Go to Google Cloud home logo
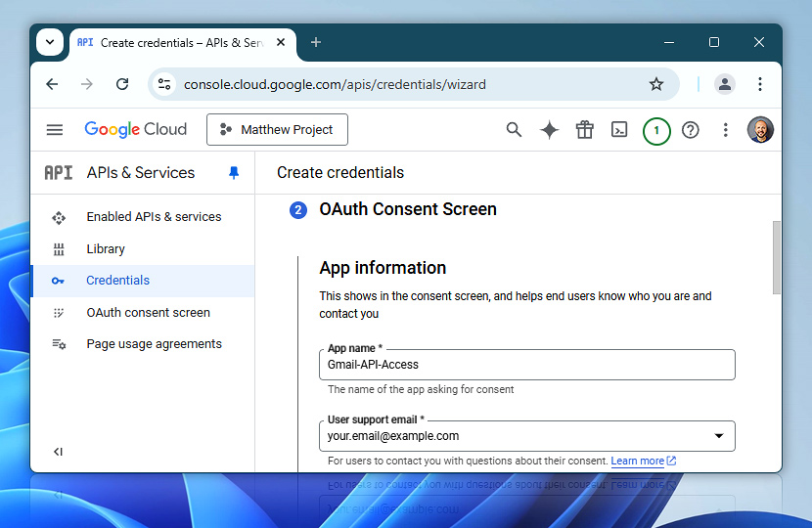Screen dimensions: 812x528 [x=136, y=129]
